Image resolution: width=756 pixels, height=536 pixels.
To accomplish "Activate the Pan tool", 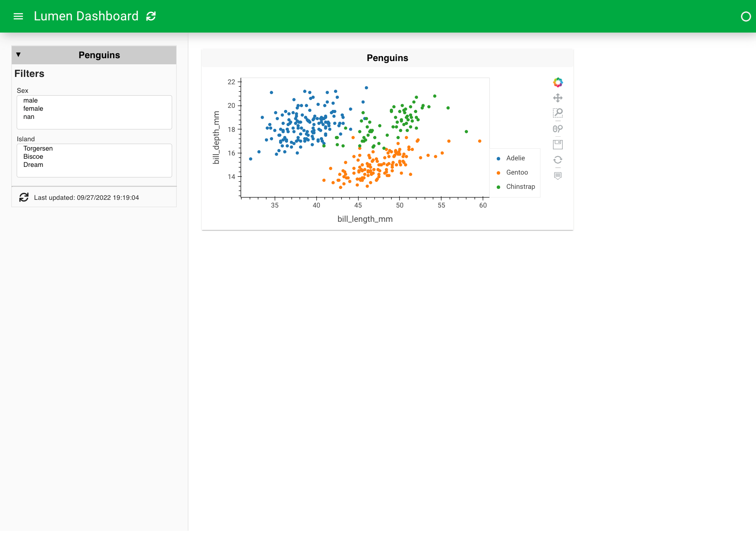I will [x=558, y=98].
